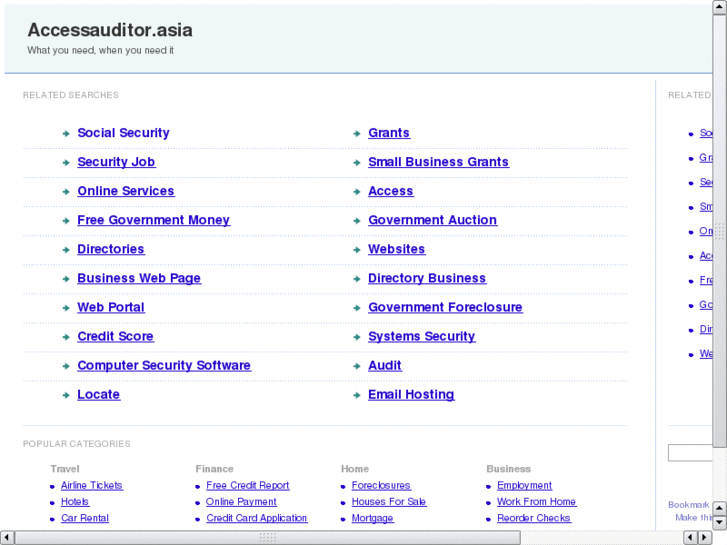727x545 pixels.
Task: Open Foreclosures under Home
Action: [381, 486]
